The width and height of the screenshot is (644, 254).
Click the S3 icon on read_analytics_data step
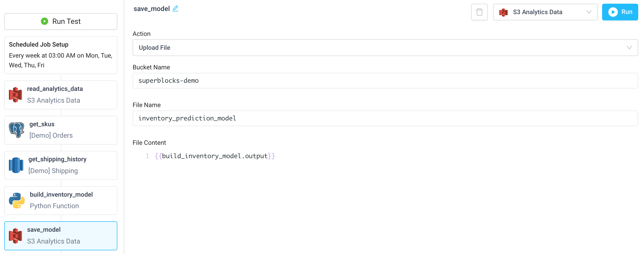(x=16, y=94)
